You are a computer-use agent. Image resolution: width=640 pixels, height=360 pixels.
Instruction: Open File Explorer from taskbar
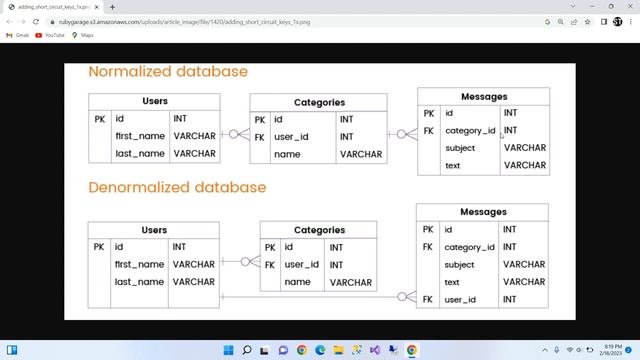click(x=338, y=350)
